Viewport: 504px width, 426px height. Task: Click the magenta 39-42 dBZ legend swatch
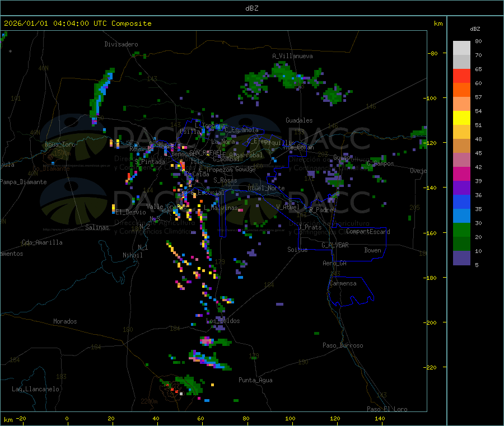[x=461, y=174]
